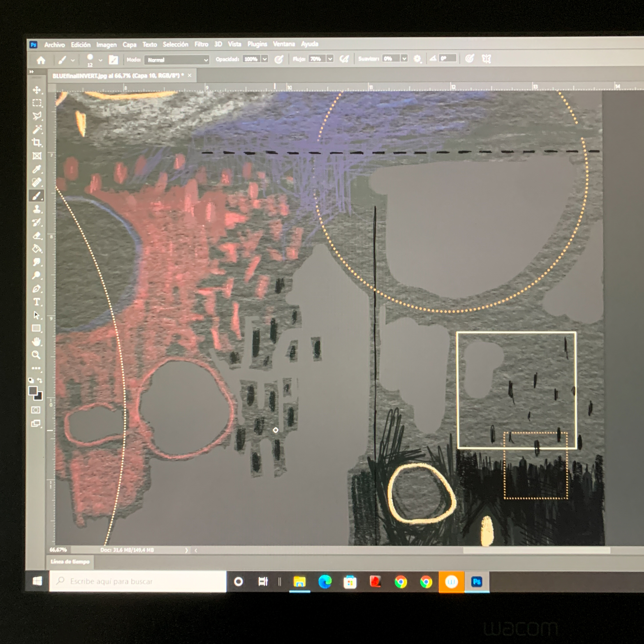This screenshot has width=644, height=644.
Task: Toggle Quick Mask mode
Action: pos(36,410)
